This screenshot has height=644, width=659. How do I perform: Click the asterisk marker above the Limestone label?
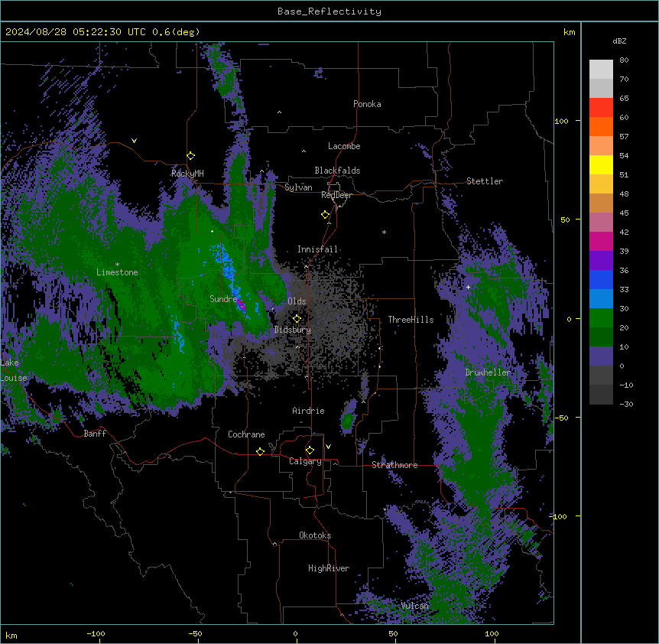[x=117, y=265]
